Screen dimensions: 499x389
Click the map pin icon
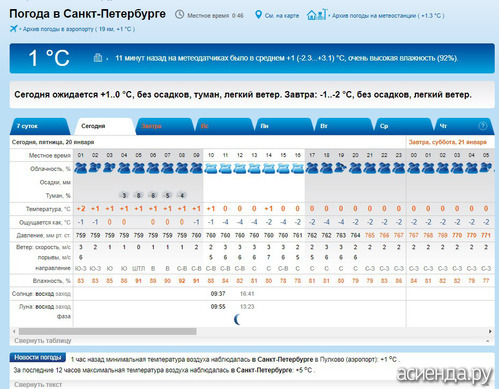click(258, 15)
